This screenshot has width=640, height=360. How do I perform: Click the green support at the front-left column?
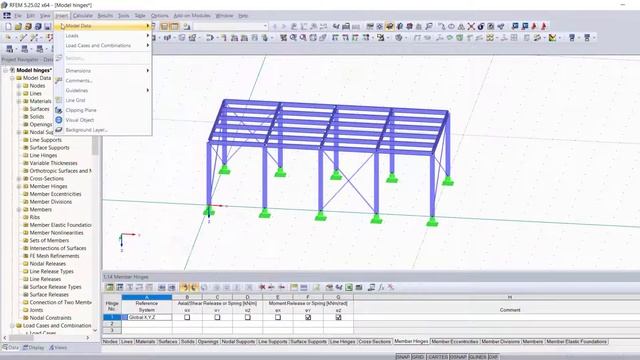point(209,211)
